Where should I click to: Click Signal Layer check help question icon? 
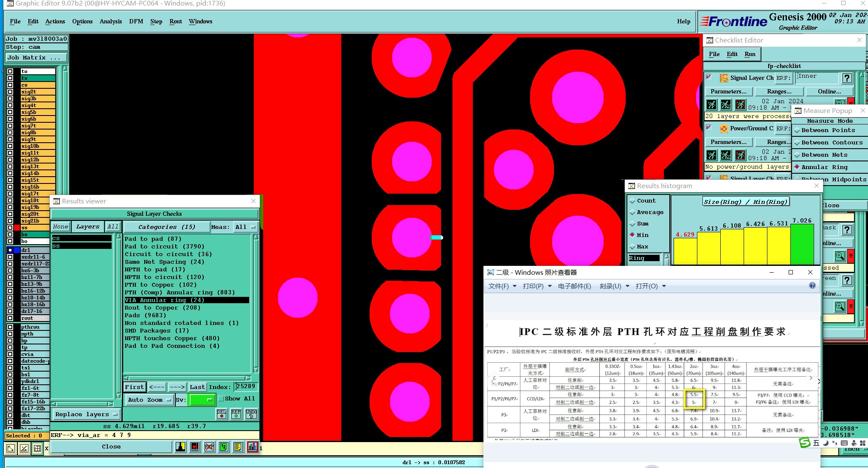pyautogui.click(x=847, y=78)
